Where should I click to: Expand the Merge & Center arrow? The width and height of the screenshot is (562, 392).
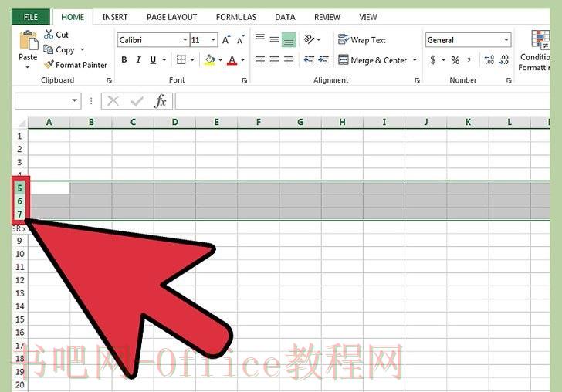415,60
